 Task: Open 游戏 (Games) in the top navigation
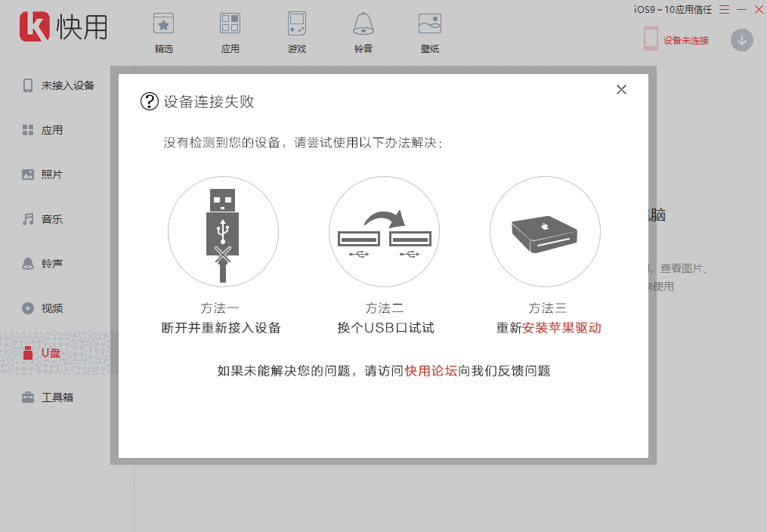(296, 30)
